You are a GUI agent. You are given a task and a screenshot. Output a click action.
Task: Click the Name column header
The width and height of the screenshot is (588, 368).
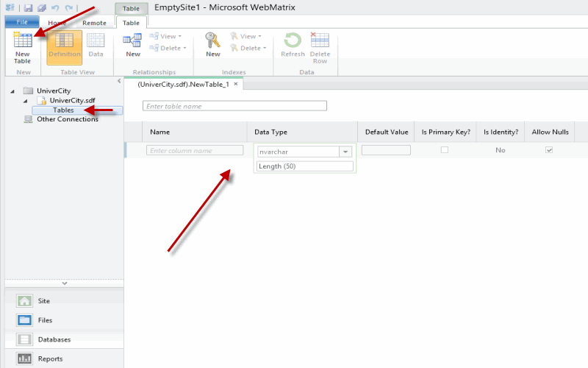tap(159, 132)
